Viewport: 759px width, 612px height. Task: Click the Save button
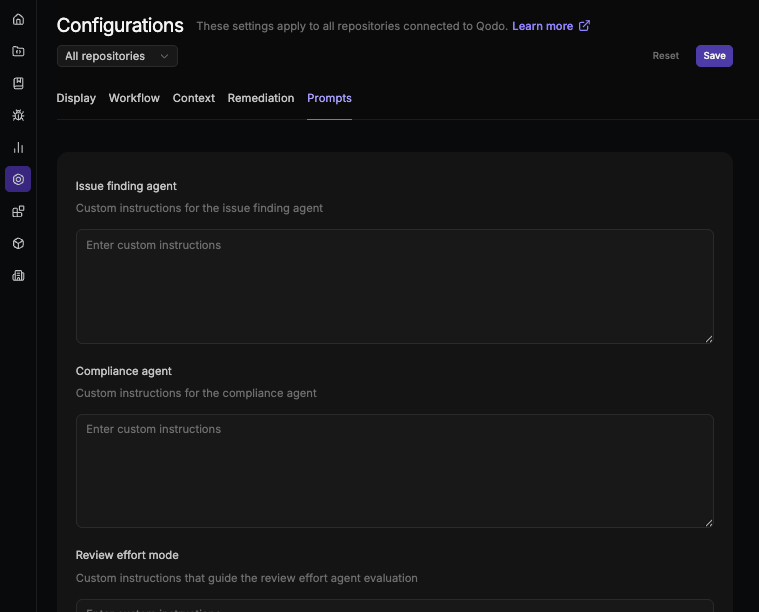pyautogui.click(x=714, y=56)
